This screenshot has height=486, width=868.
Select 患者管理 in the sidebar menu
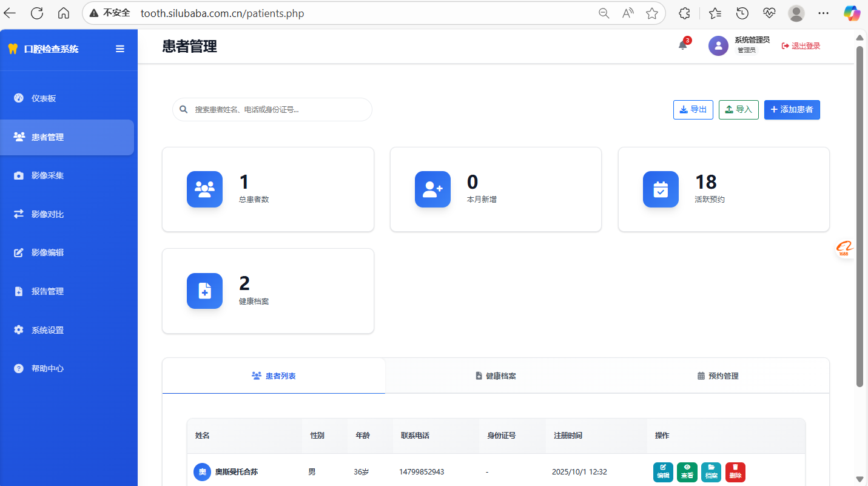[x=49, y=137]
